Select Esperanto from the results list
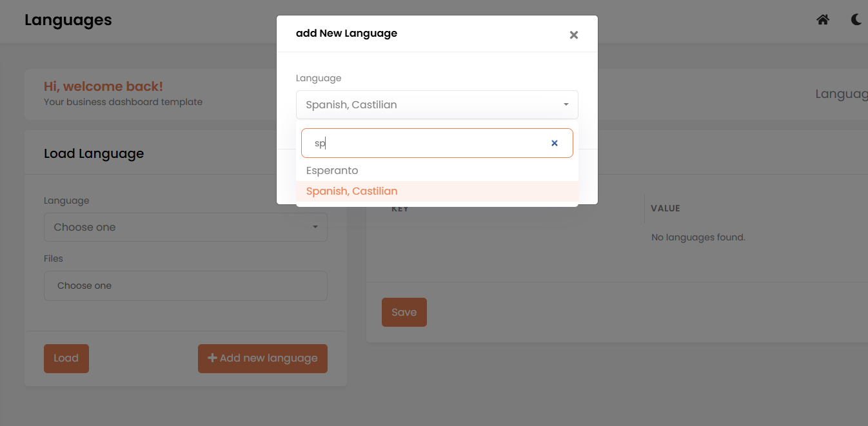The image size is (868, 426). tap(332, 171)
